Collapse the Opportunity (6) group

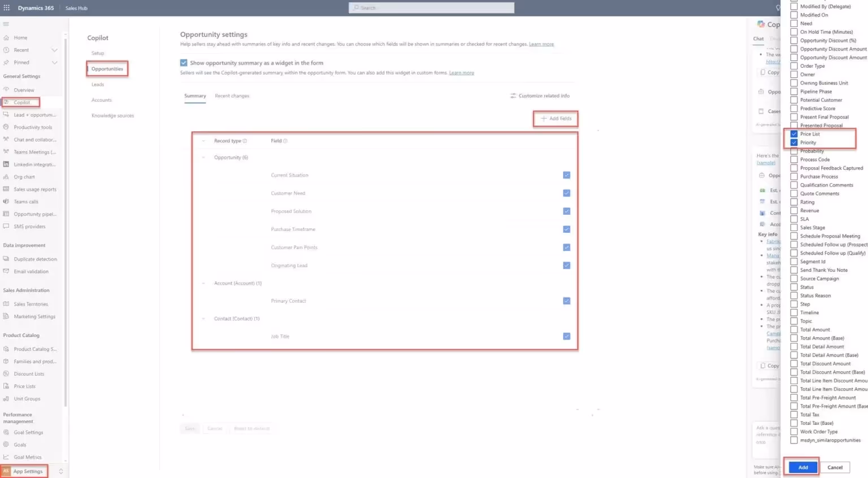click(x=203, y=158)
